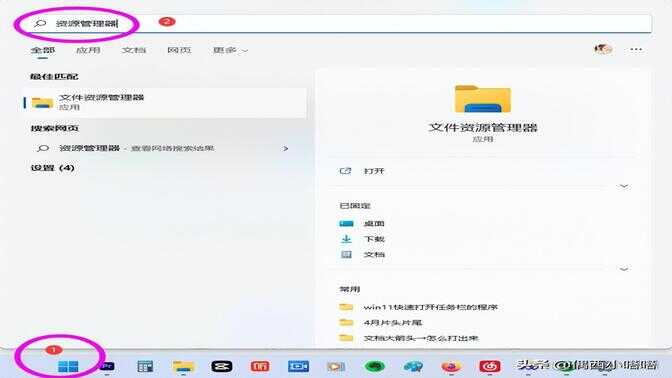This screenshot has height=378, width=672.
Task: Click the 桌面 desktop folder icon
Action: point(346,223)
